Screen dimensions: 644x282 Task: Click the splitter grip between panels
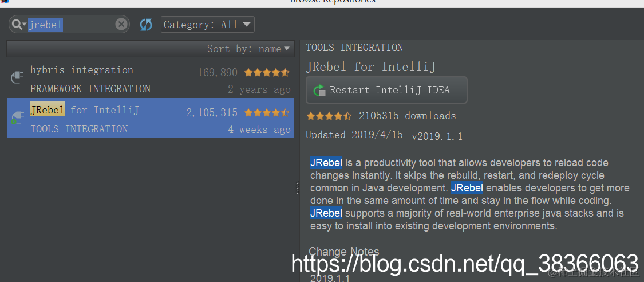coord(298,188)
